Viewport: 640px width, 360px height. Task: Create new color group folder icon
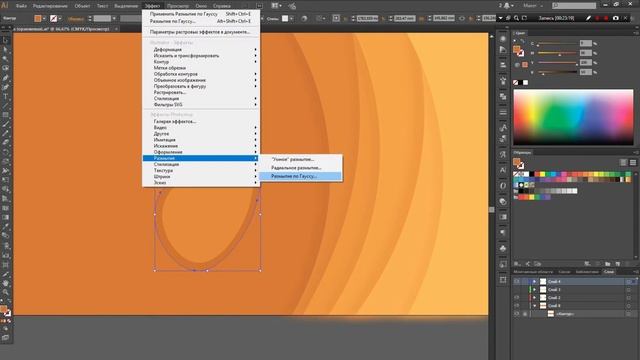click(607, 264)
